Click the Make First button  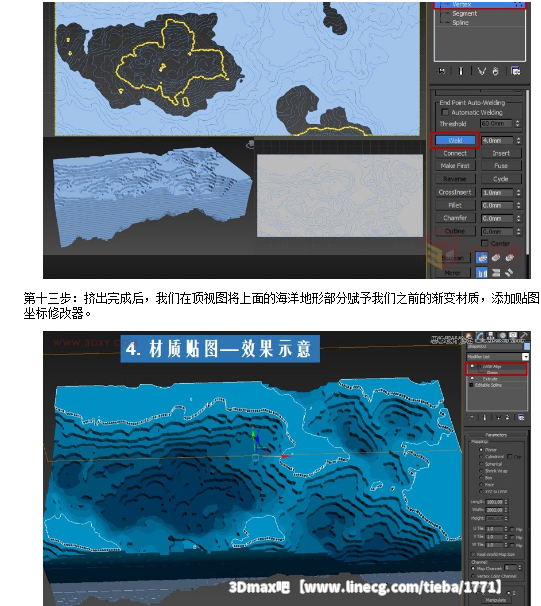coord(455,166)
